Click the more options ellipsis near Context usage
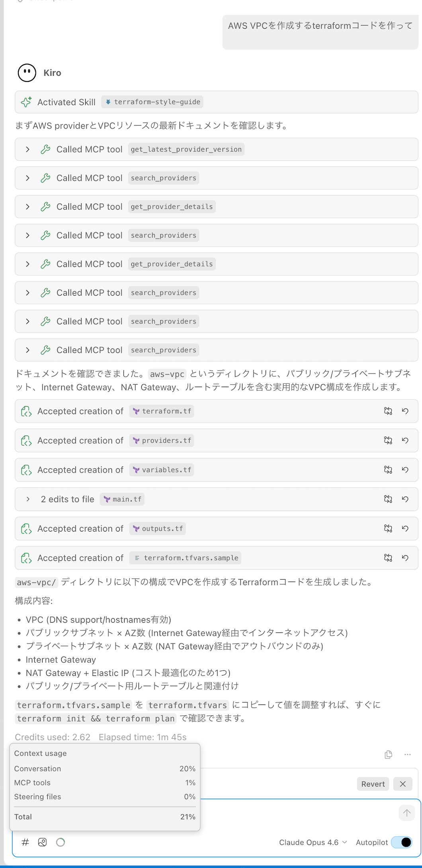This screenshot has width=422, height=868. 407,754
